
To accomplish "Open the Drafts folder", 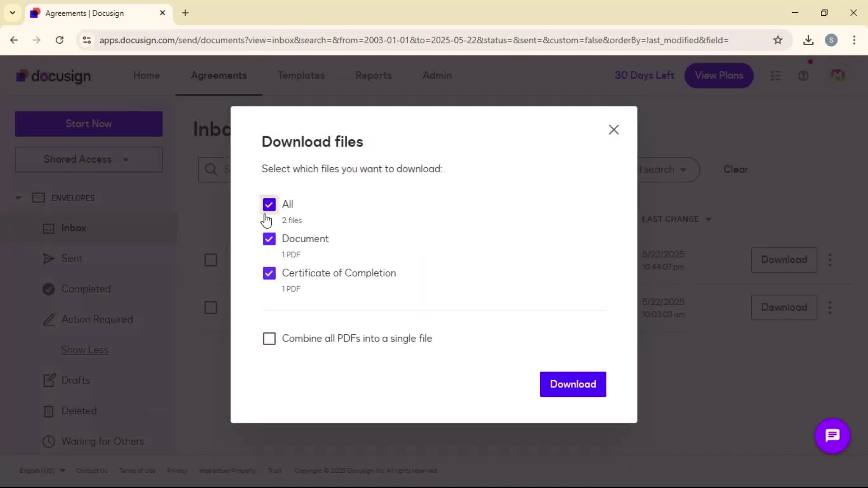I will [75, 380].
